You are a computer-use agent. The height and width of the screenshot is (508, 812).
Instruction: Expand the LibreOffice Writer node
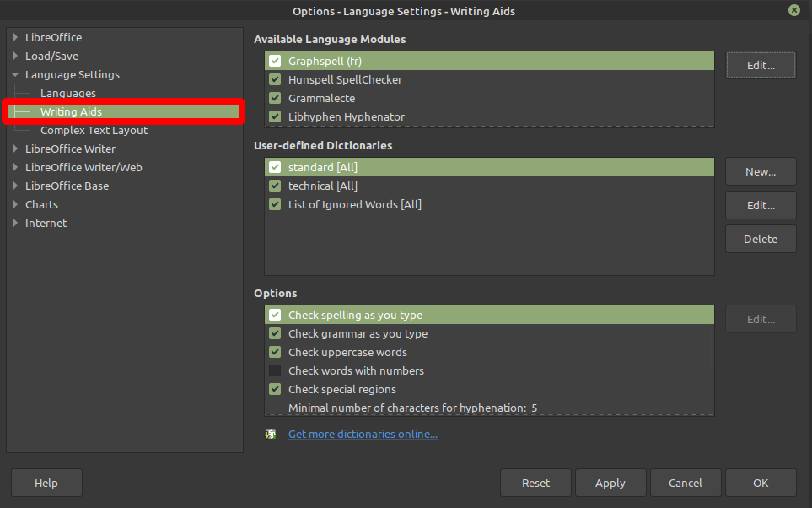pos(15,149)
